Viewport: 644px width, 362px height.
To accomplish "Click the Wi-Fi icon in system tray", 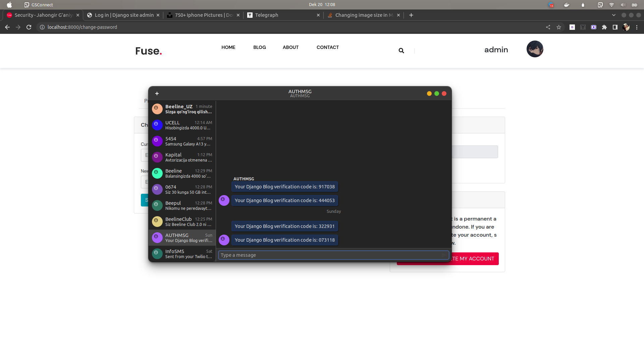I will tap(611, 5).
